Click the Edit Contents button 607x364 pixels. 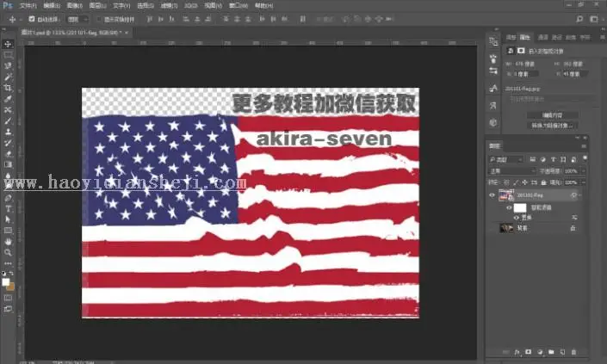coord(553,115)
